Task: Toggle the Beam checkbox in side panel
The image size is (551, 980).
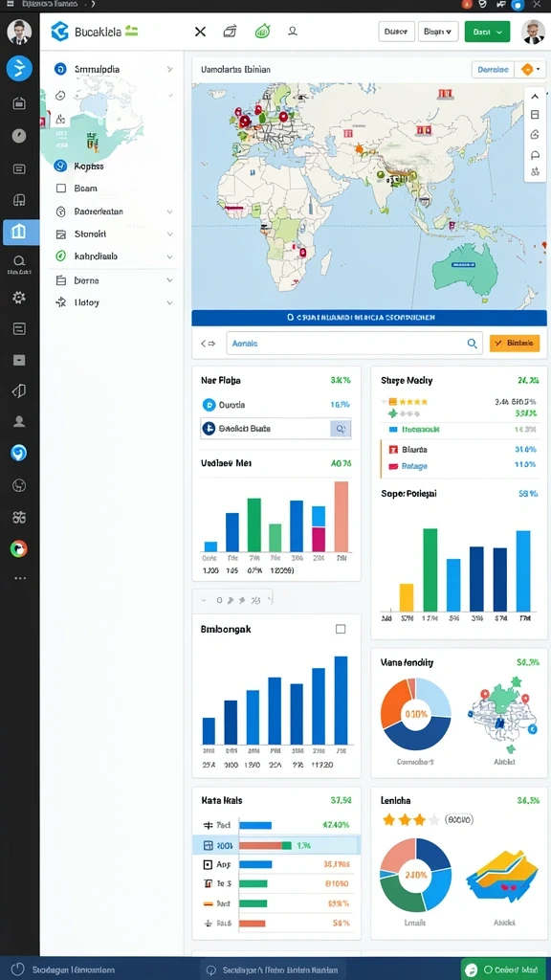Action: [60, 189]
